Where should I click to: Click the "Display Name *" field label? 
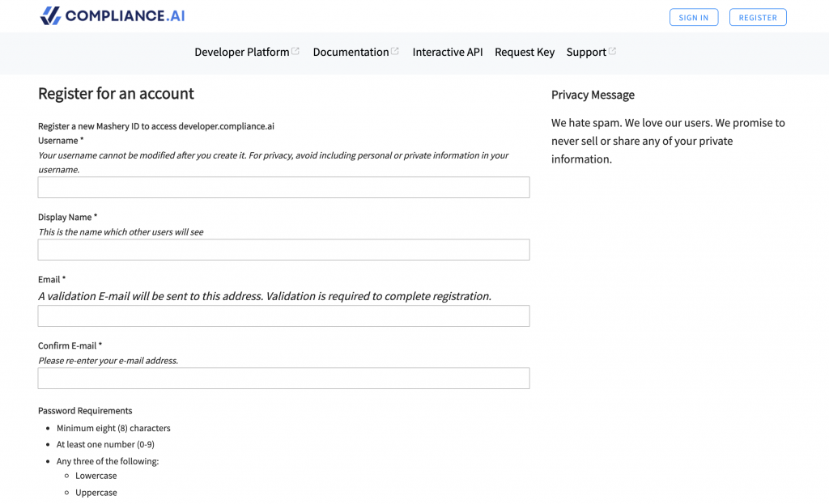(67, 217)
